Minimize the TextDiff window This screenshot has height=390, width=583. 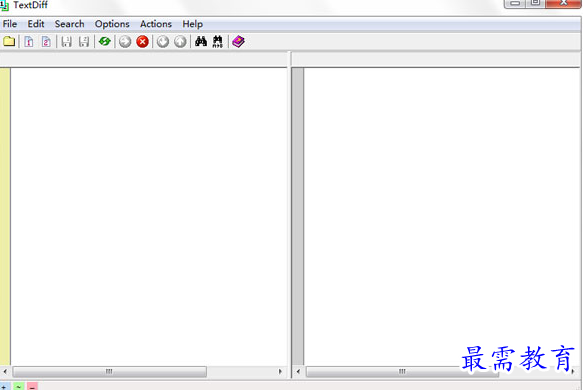pos(515,3)
